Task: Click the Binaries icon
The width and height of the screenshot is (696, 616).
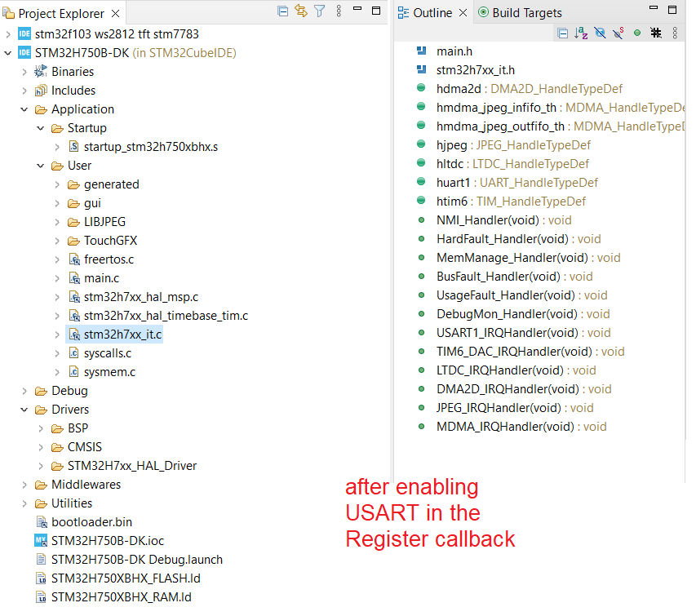Action: pyautogui.click(x=41, y=72)
